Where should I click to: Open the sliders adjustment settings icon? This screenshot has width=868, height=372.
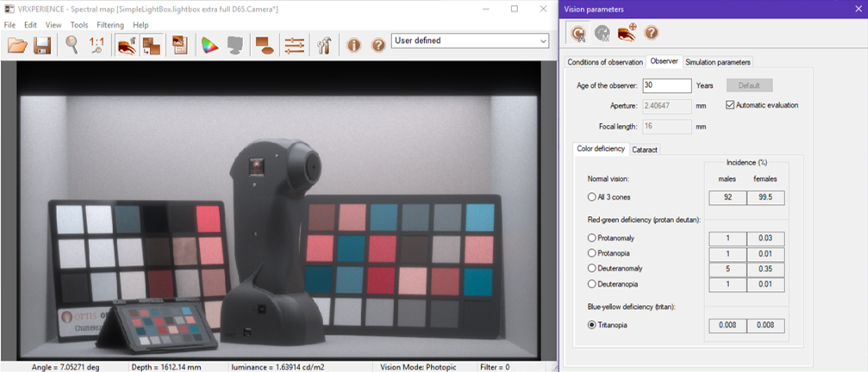click(x=295, y=46)
